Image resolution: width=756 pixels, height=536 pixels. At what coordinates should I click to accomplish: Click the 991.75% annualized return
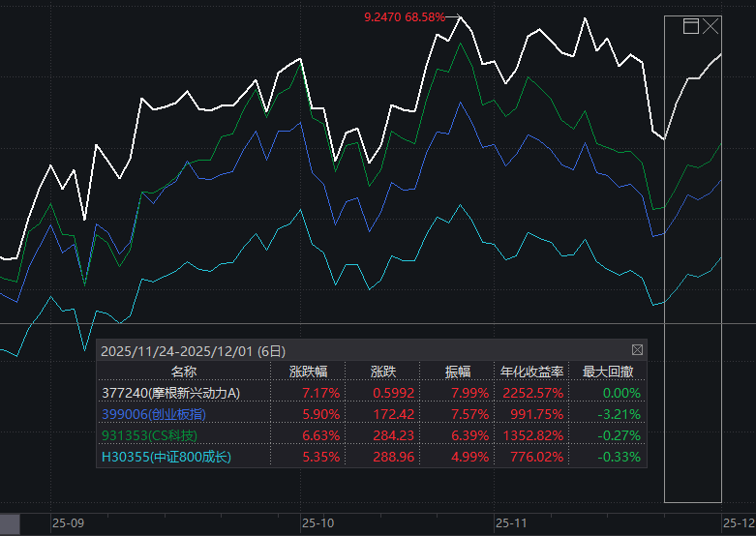(x=537, y=414)
